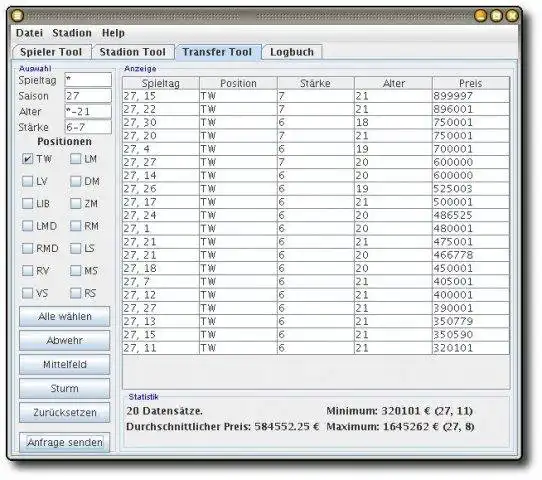This screenshot has width=542, height=480.
Task: Sort table by Position column header
Action: [x=239, y=83]
